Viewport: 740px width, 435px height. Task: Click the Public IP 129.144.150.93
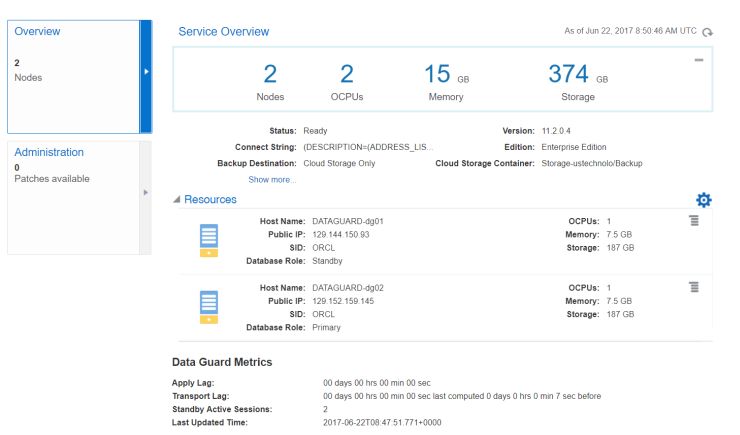click(341, 234)
